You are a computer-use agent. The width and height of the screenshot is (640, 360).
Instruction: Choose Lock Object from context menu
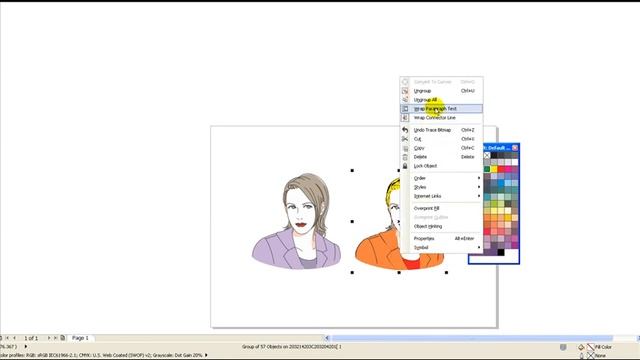coord(442,166)
